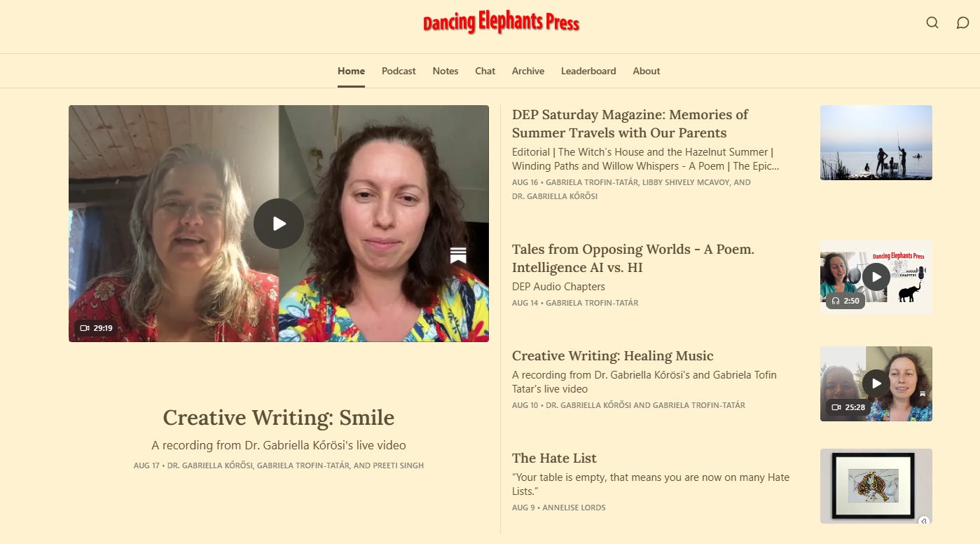Screen dimensions: 980x544
Task: Switch to the Podcast tab
Action: [x=399, y=71]
